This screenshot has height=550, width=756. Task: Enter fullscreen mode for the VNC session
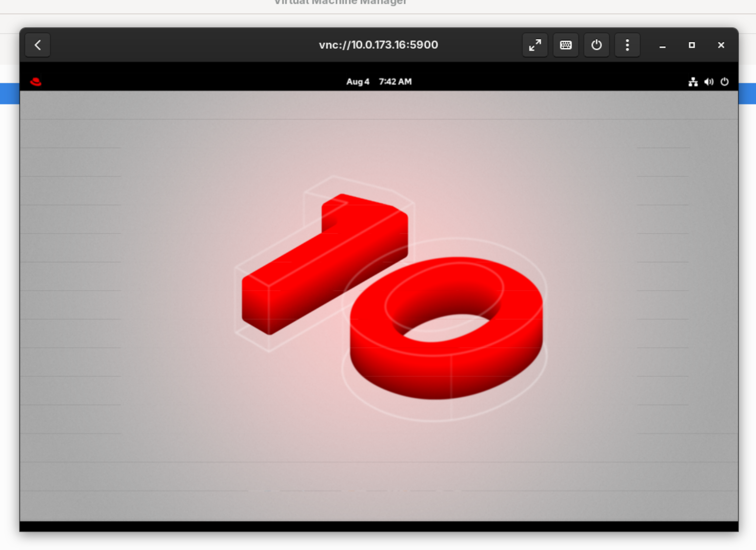tap(535, 45)
